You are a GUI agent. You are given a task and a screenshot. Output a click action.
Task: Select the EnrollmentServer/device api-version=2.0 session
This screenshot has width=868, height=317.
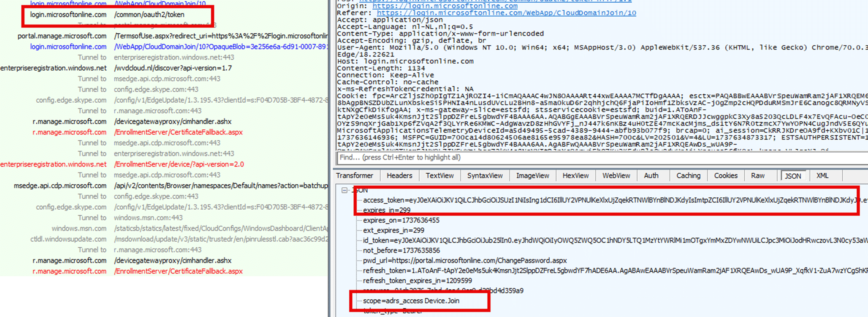point(164,164)
